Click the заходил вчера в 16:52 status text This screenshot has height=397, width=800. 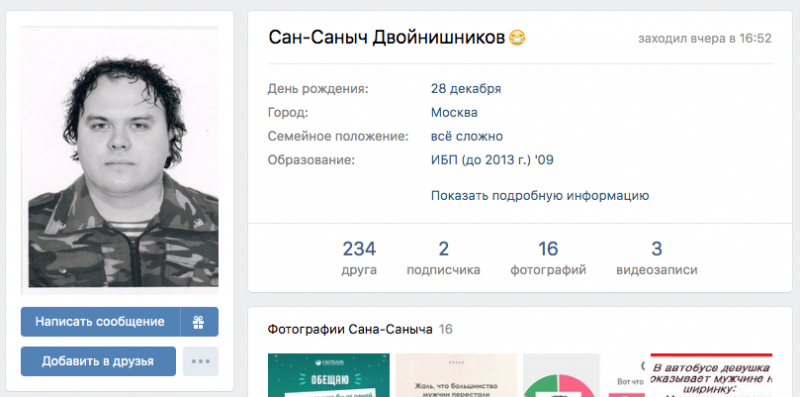pyautogui.click(x=705, y=38)
